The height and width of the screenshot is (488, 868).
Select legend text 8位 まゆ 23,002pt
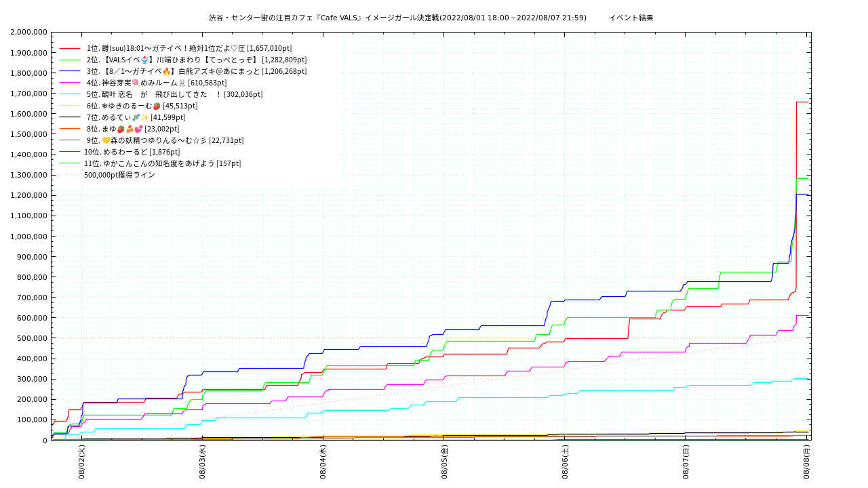[x=133, y=129]
